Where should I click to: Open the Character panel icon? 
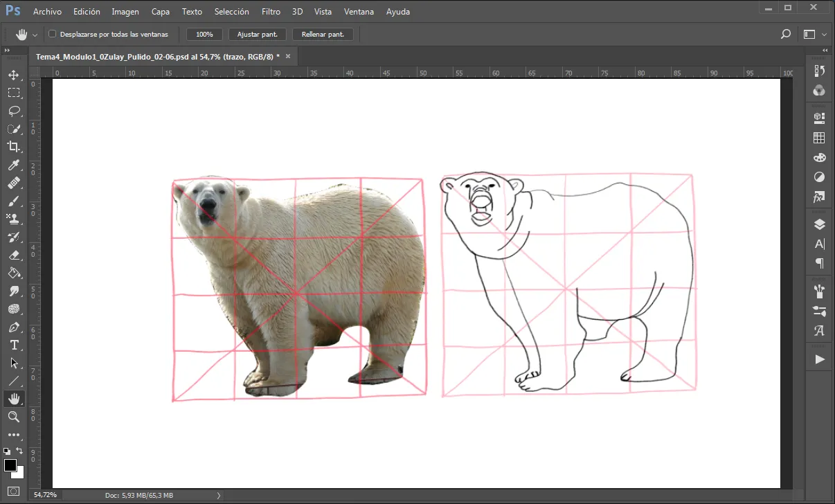pyautogui.click(x=820, y=244)
